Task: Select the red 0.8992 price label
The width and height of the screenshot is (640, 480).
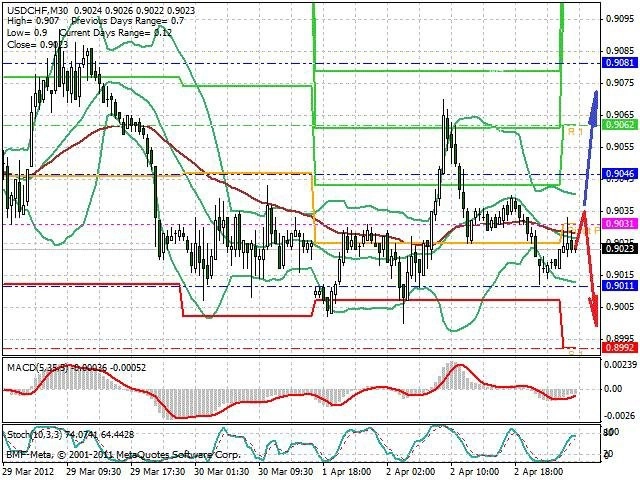Action: point(620,347)
